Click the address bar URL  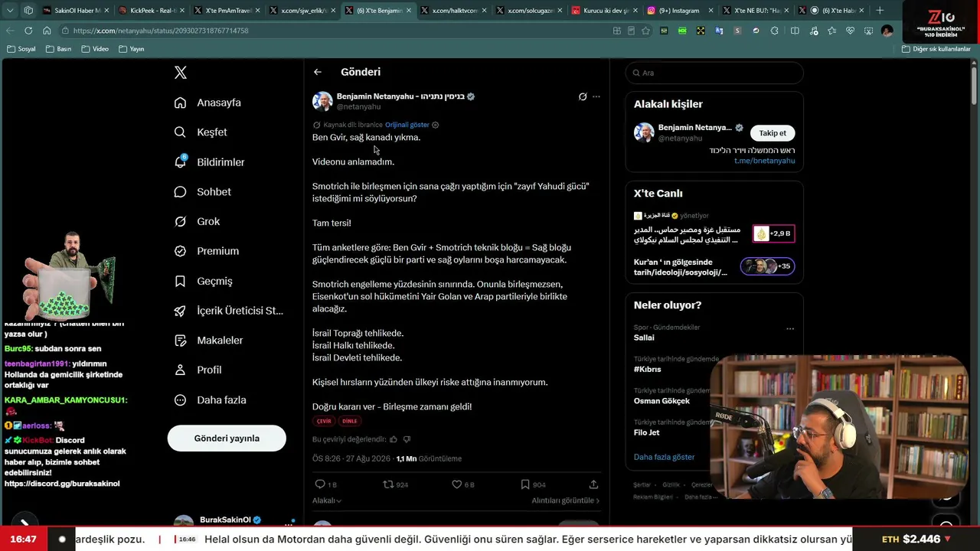(161, 31)
